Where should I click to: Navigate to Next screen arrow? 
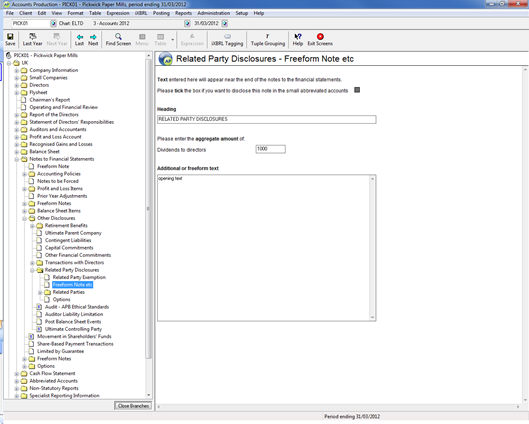click(93, 39)
